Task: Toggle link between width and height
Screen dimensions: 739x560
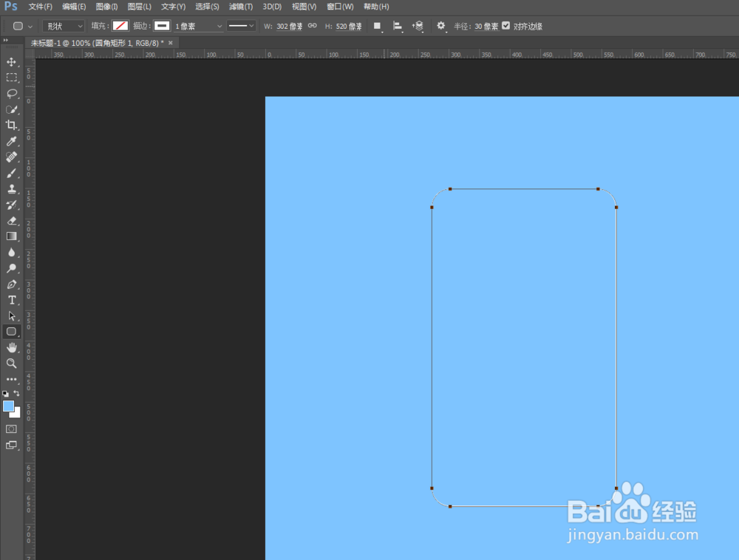Action: [312, 26]
